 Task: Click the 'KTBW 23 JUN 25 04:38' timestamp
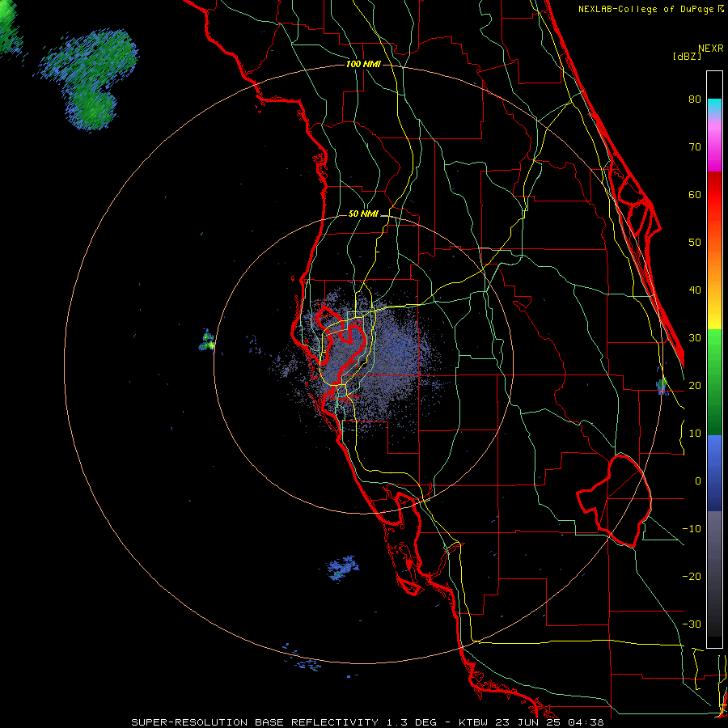click(x=531, y=722)
